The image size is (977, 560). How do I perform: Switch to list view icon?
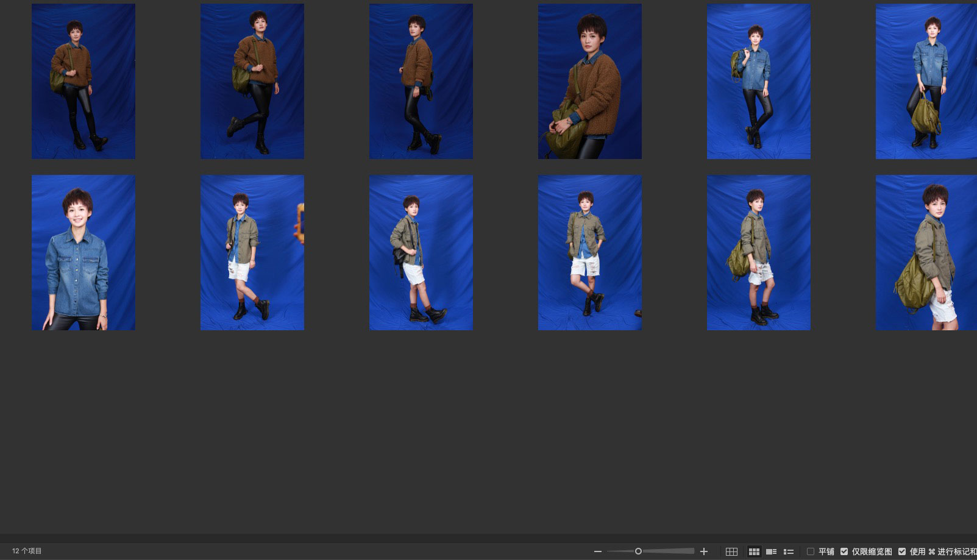(788, 551)
